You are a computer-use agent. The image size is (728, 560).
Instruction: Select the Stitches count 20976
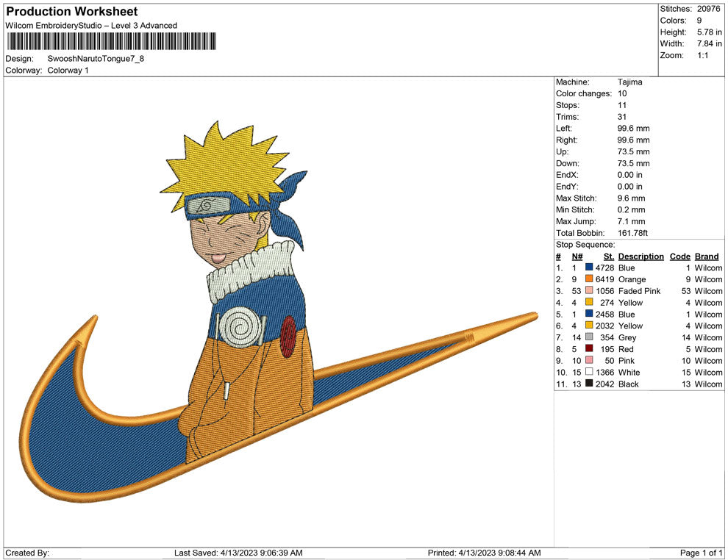[x=708, y=9]
